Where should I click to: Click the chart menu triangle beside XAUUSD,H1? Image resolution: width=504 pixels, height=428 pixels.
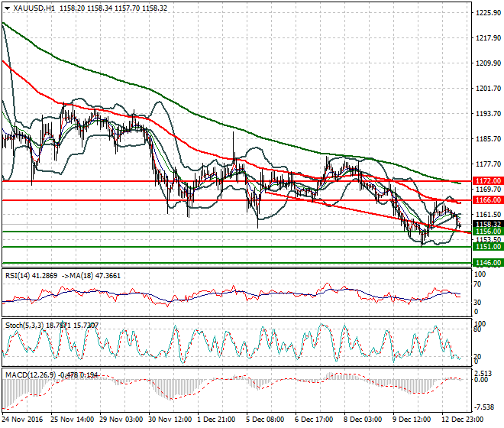[8, 8]
